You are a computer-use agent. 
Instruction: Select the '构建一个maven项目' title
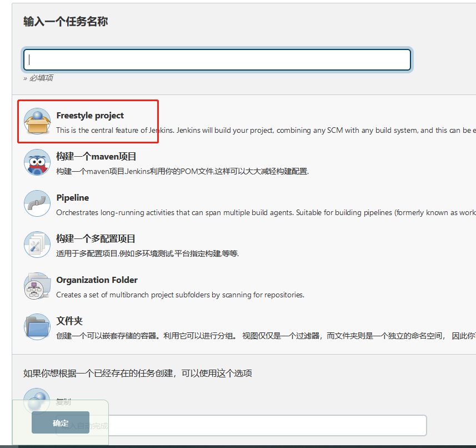tap(96, 156)
